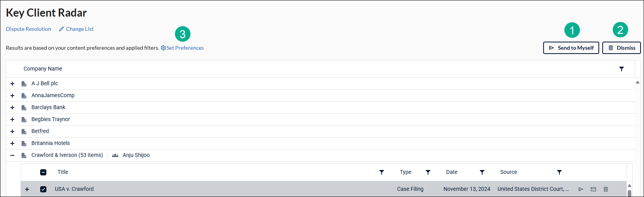
Task: Expand the A J Bell plc row
Action: (x=12, y=84)
